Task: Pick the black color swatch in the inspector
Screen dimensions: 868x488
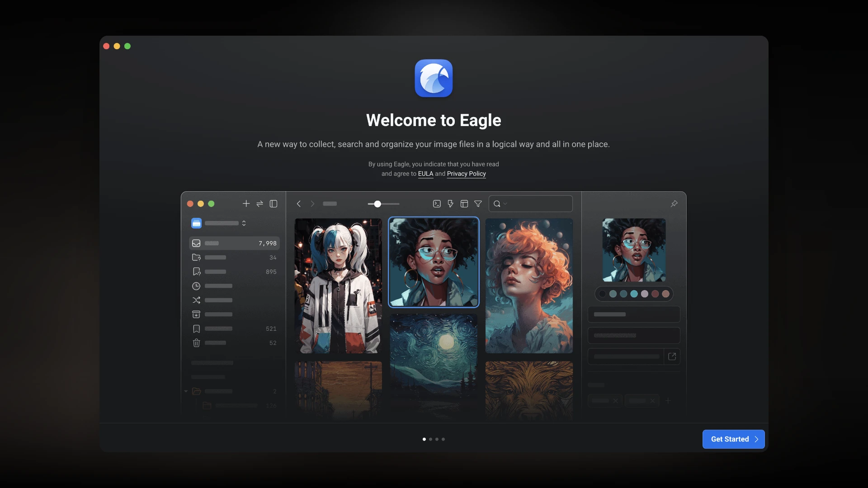Action: (x=602, y=294)
